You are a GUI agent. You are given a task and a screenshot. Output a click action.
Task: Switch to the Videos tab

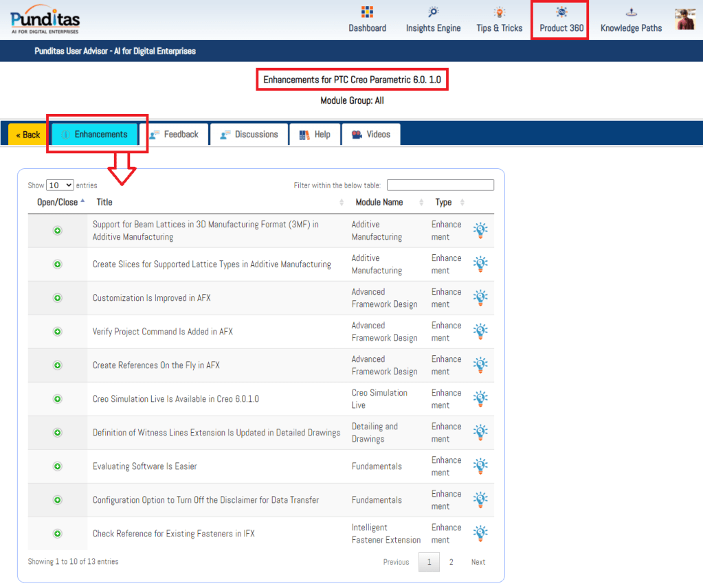tap(370, 135)
